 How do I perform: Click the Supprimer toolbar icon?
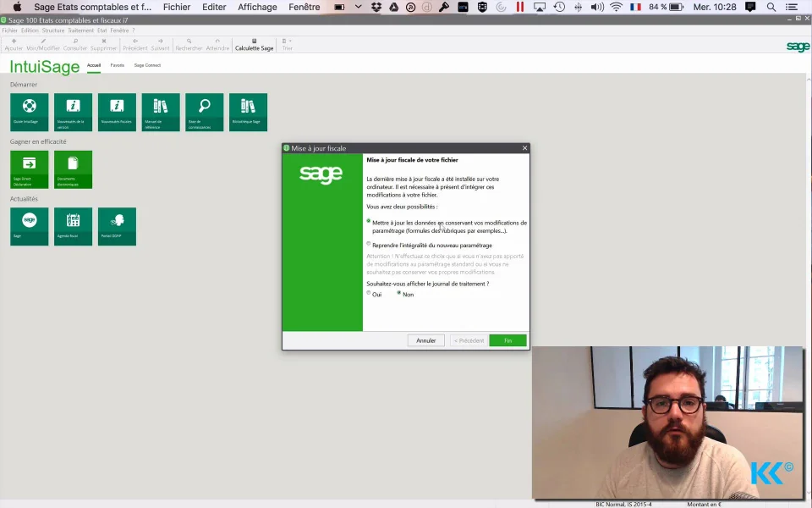click(103, 45)
